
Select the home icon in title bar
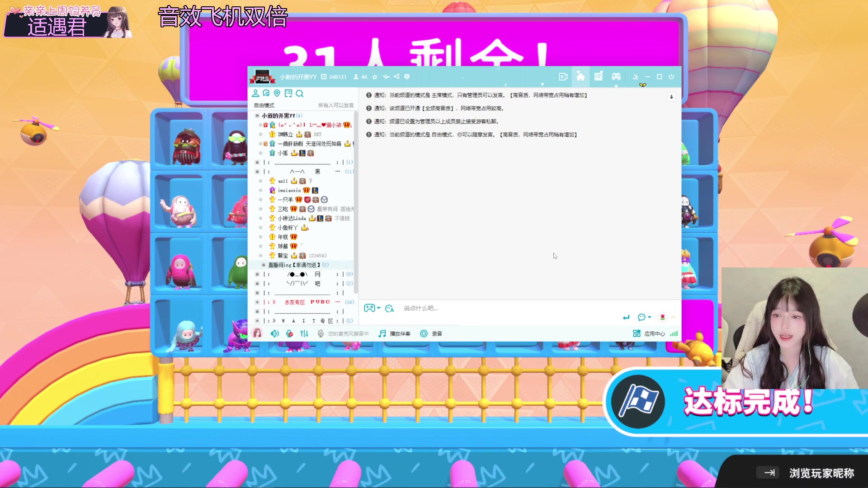point(580,77)
